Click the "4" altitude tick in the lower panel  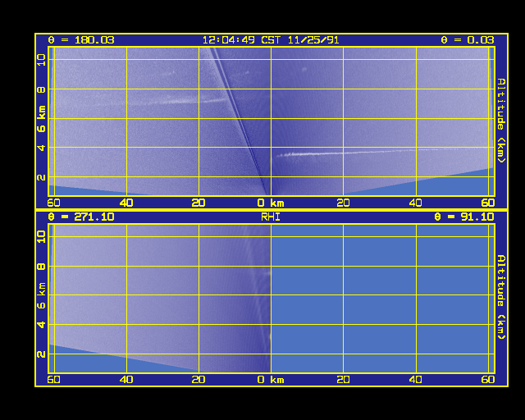pyautogui.click(x=42, y=325)
